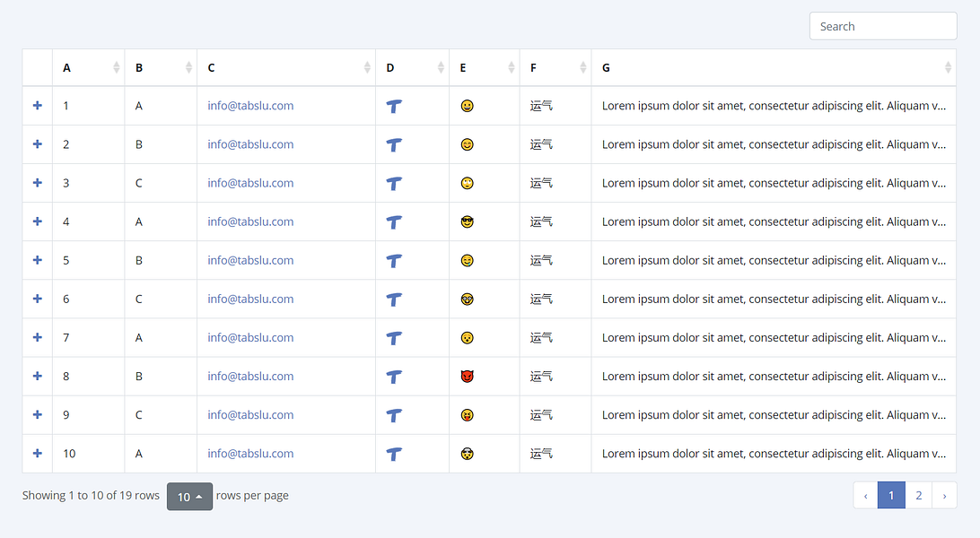
Task: Go to page 2 of the table
Action: click(919, 496)
